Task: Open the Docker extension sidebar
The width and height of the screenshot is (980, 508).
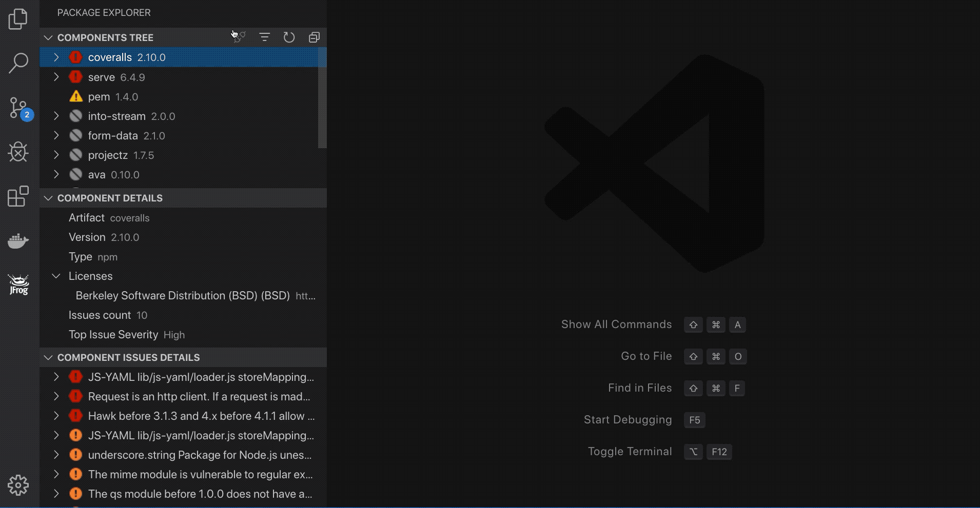Action: (x=18, y=241)
